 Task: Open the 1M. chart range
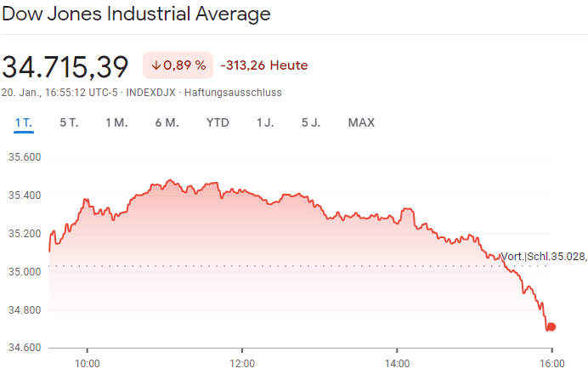coord(116,122)
